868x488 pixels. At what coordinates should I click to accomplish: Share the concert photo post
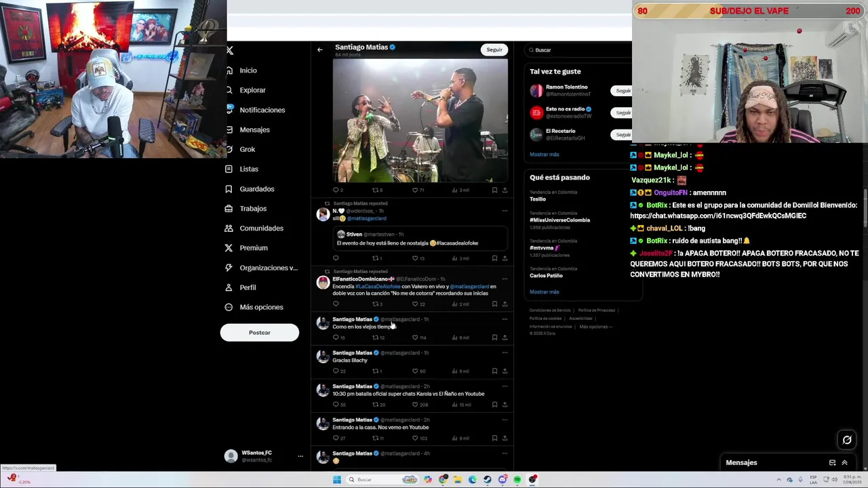[505, 190]
